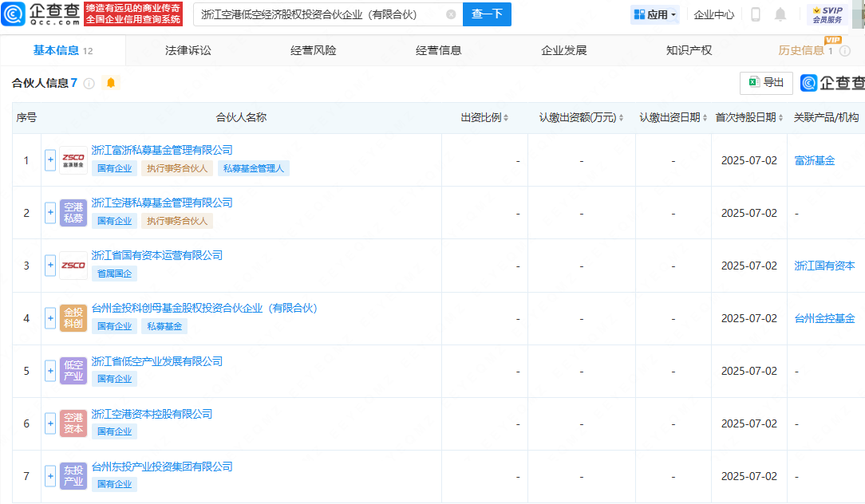The height and width of the screenshot is (504, 865).
Task: Click 国有企业 tag under 浙江空港资本控股
Action: pos(115,431)
